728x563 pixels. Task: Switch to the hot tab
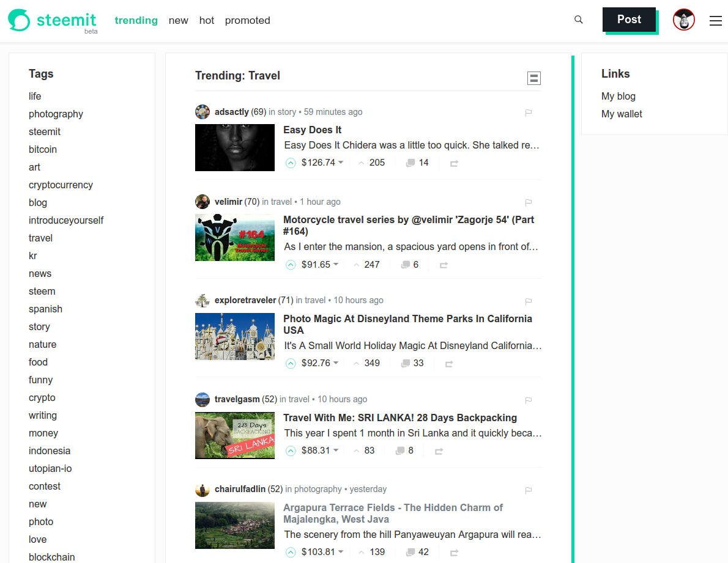(x=207, y=20)
